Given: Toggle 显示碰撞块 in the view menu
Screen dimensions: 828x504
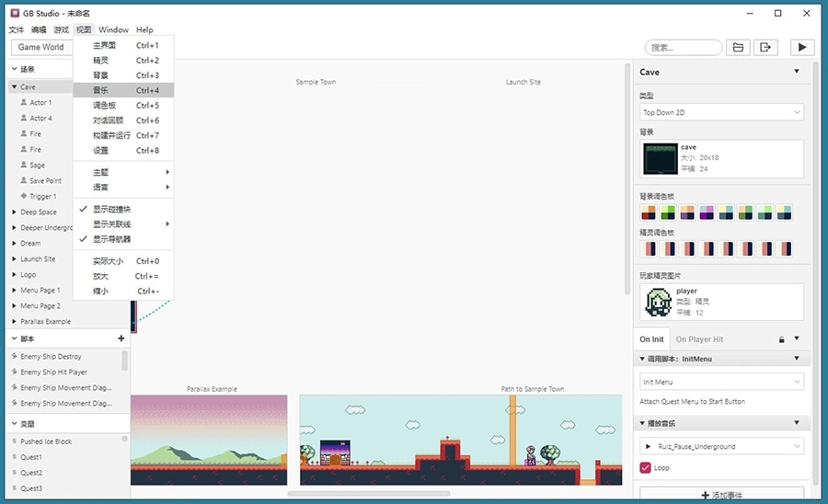Looking at the screenshot, I should 111,209.
